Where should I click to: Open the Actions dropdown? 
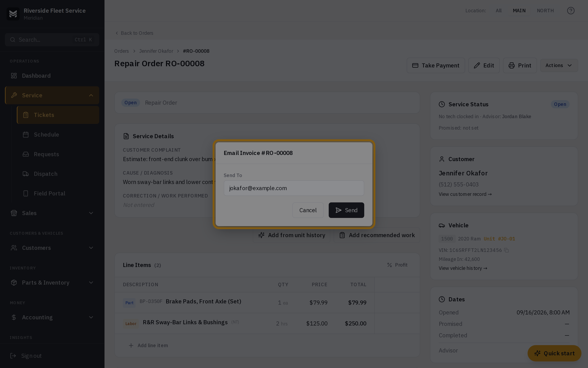(559, 65)
